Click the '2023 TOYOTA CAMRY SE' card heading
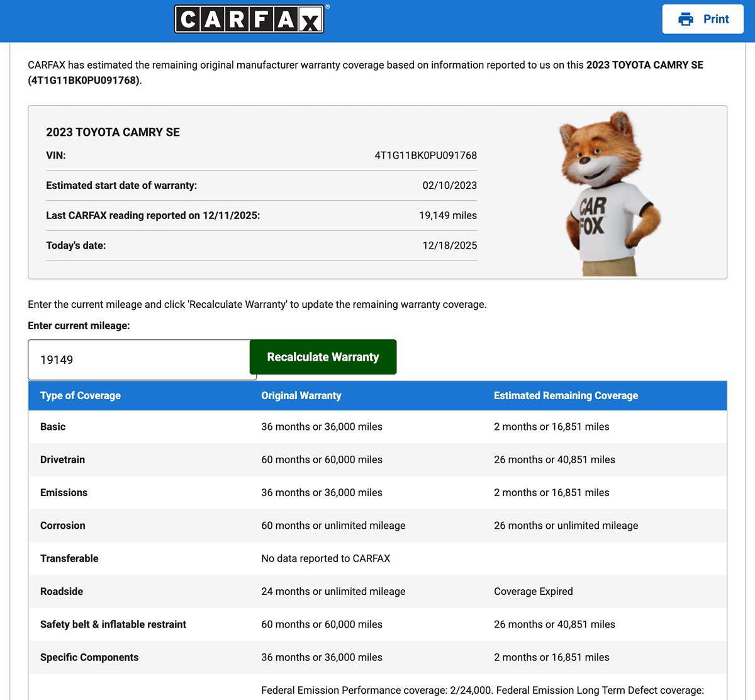Viewport: 755px width, 700px height. click(x=113, y=132)
